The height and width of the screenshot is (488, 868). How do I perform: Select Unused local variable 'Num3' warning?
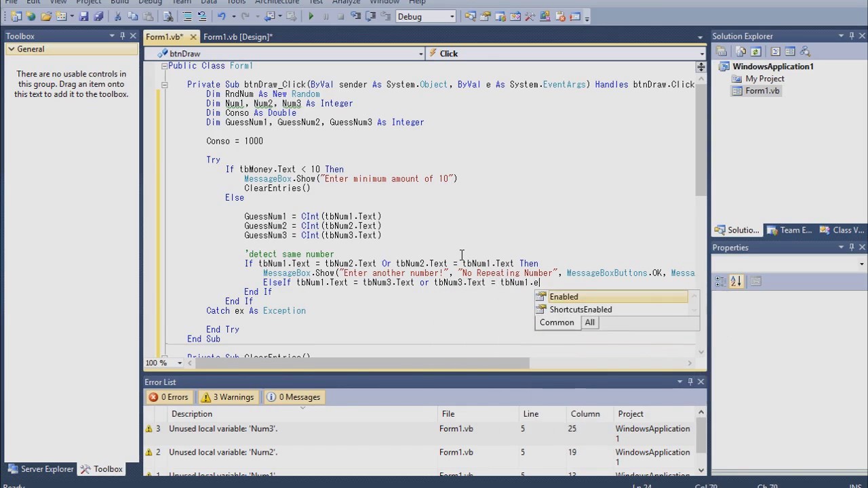tap(420, 433)
